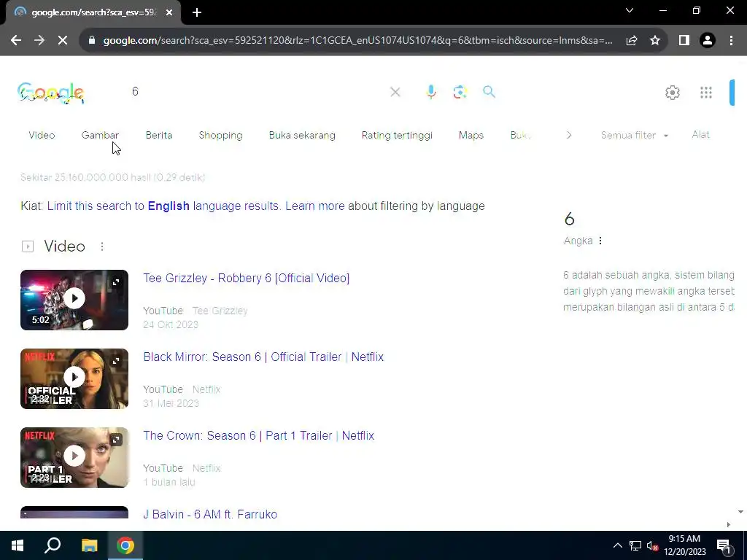This screenshot has height=560, width=747.
Task: Open J Balvin 6 AM video link
Action: coord(210,514)
